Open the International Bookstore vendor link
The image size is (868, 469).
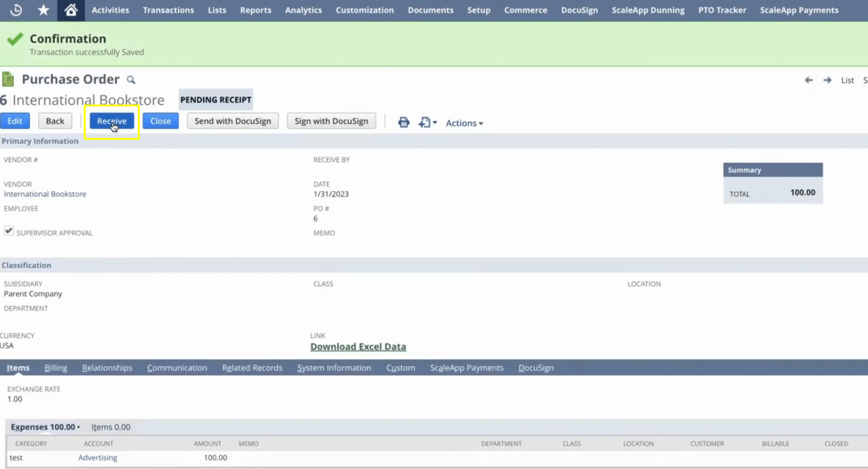tap(45, 194)
